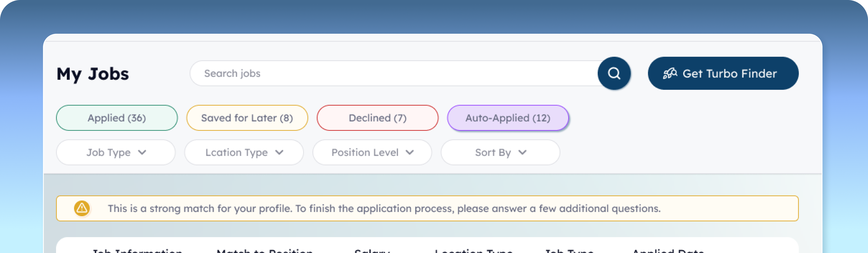
Task: Show the Declined (7) jobs tab
Action: 377,118
